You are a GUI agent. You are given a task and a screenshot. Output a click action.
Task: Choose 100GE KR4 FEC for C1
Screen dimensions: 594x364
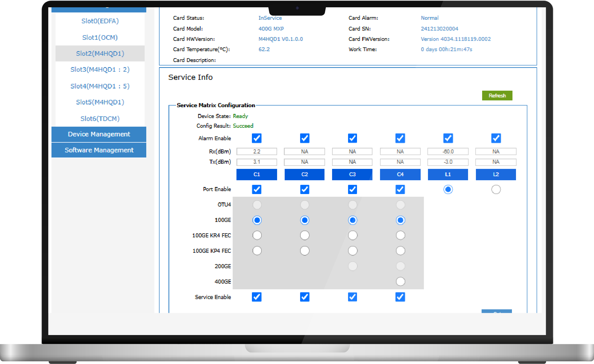coord(257,235)
